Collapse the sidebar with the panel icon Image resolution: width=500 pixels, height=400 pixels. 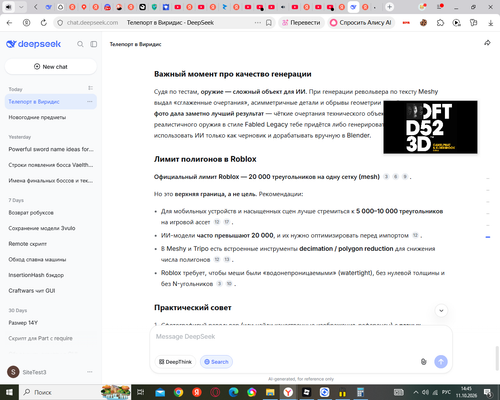(x=94, y=44)
